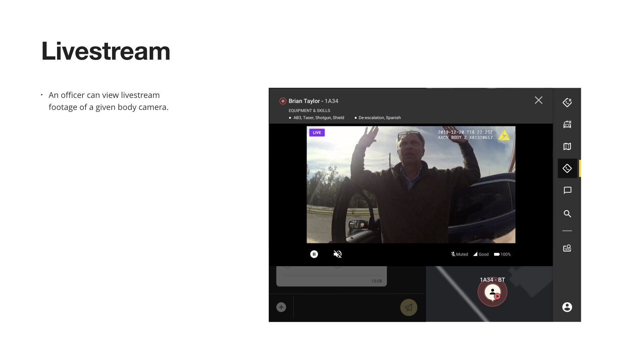
Task: Click the recording status dot by Brian Taylor
Action: pos(283,101)
